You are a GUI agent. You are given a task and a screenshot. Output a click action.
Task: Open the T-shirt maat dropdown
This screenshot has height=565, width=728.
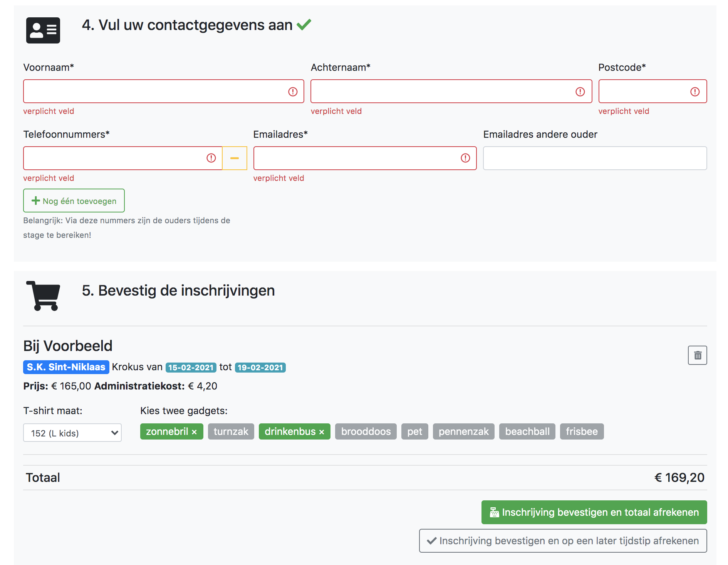(72, 433)
